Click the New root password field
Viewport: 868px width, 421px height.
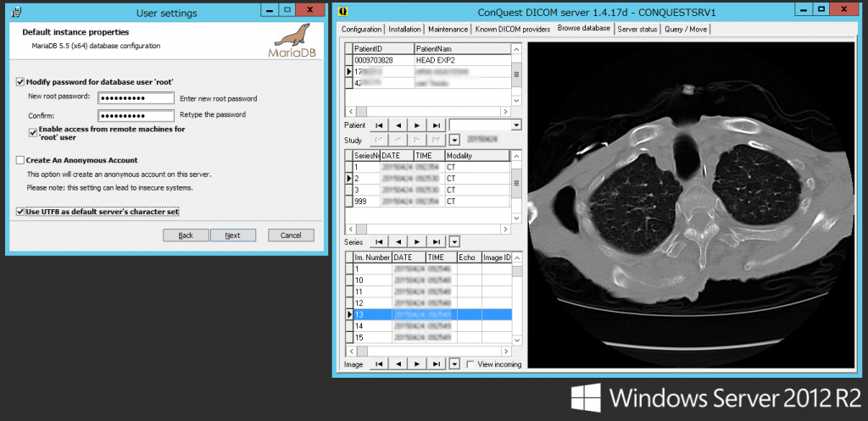click(136, 98)
